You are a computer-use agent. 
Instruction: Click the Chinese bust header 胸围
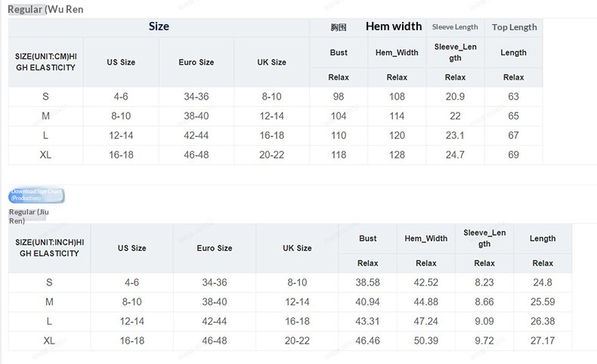(x=339, y=27)
